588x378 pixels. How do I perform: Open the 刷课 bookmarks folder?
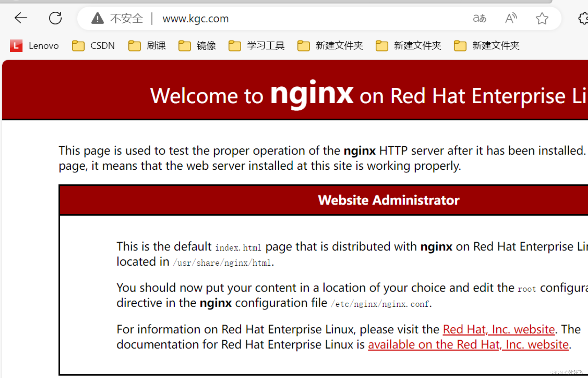147,46
